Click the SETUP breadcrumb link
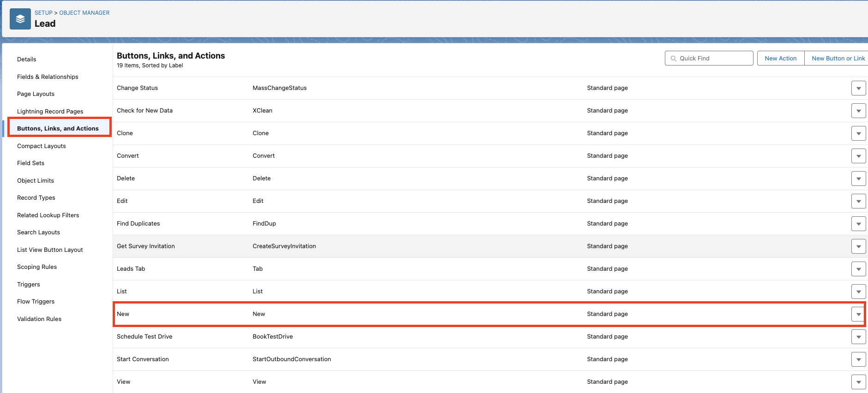The height and width of the screenshot is (393, 868). click(x=43, y=13)
